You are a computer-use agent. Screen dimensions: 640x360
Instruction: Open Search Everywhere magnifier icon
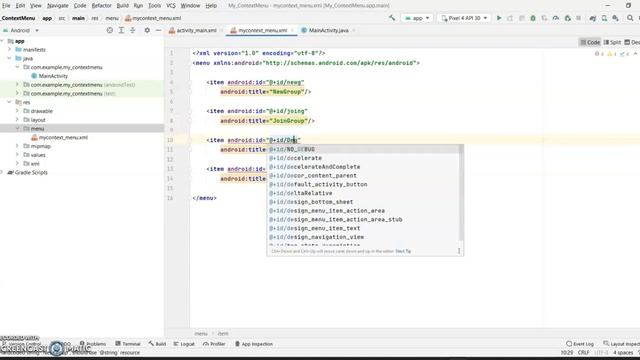click(630, 18)
